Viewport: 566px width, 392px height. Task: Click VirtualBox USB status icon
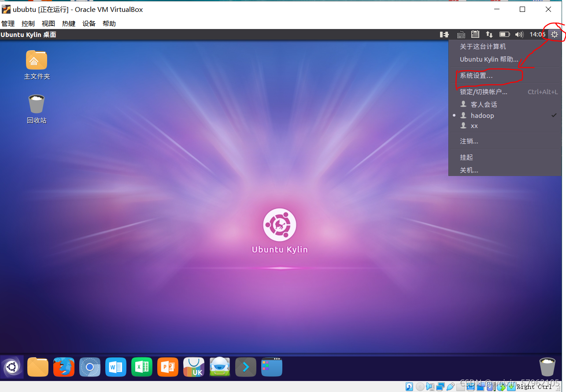coord(451,387)
